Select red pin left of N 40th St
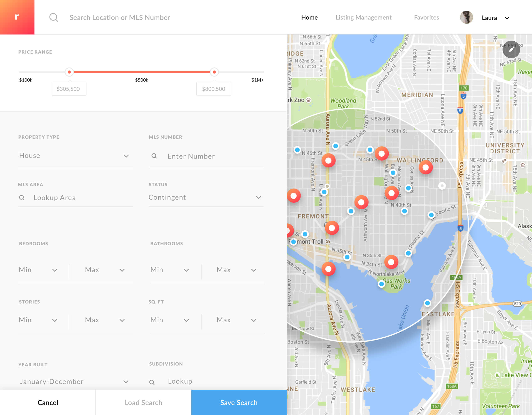 point(361,202)
